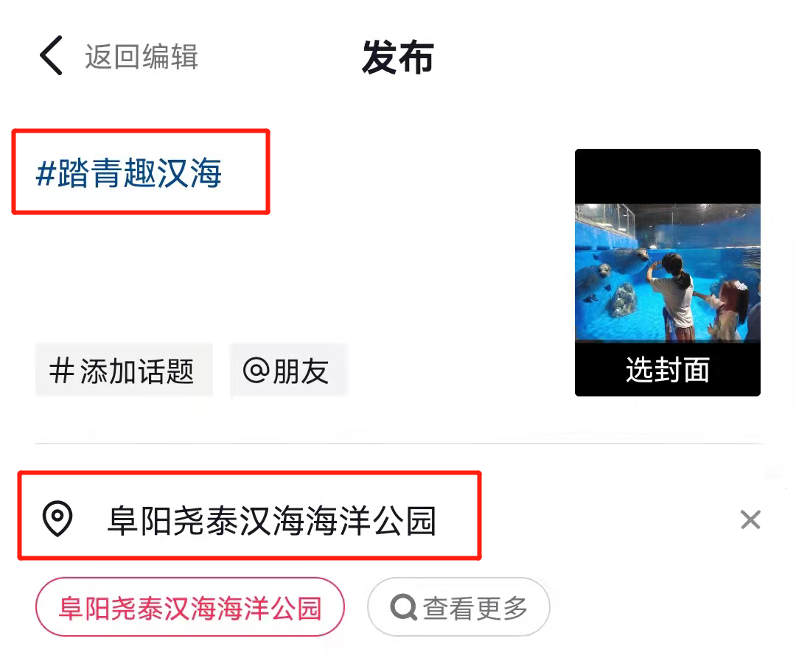The image size is (796, 672).
Task: Open the video cover thumbnail
Action: tap(667, 273)
